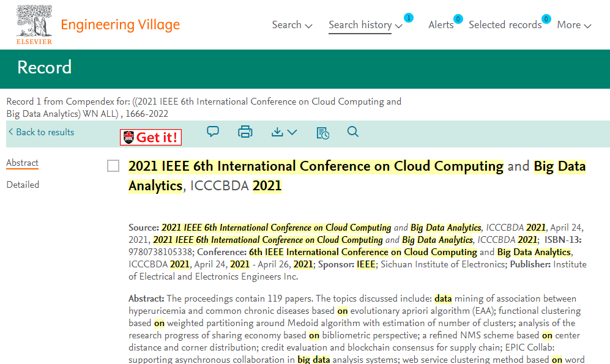Click the Search history chevron
Viewport: 610px width, 364px height.
click(x=398, y=26)
